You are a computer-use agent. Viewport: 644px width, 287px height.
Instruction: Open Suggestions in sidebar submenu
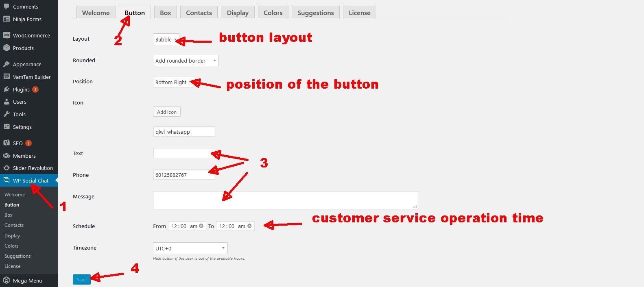(x=17, y=256)
